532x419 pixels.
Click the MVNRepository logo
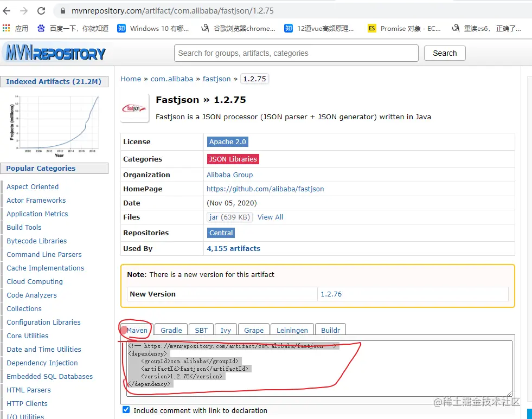[56, 53]
